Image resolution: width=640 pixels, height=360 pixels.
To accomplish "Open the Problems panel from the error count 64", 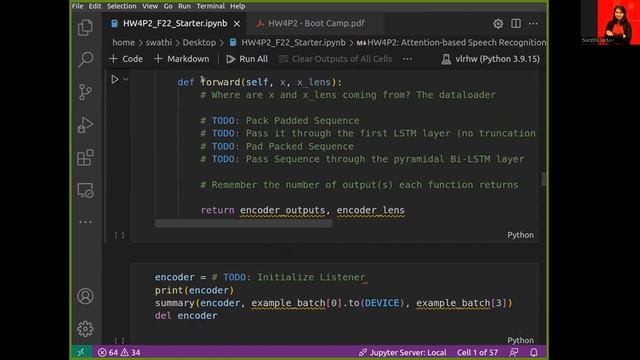I will point(108,352).
